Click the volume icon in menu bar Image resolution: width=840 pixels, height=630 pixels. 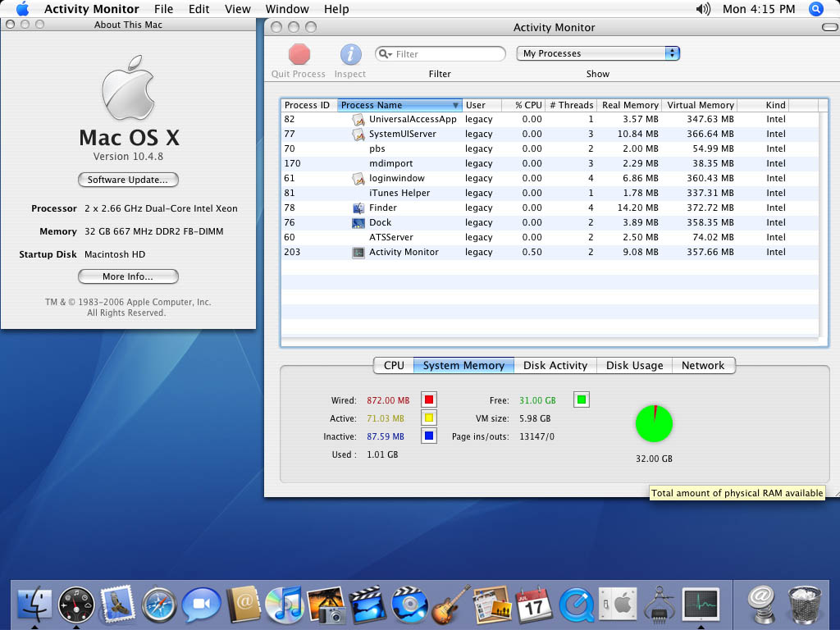[703, 9]
